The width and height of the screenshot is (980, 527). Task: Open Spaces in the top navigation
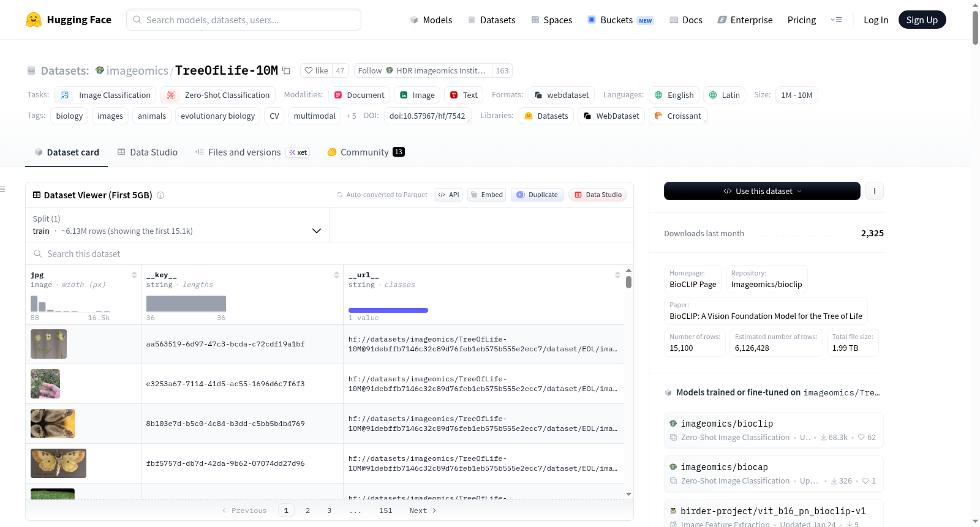pos(552,20)
